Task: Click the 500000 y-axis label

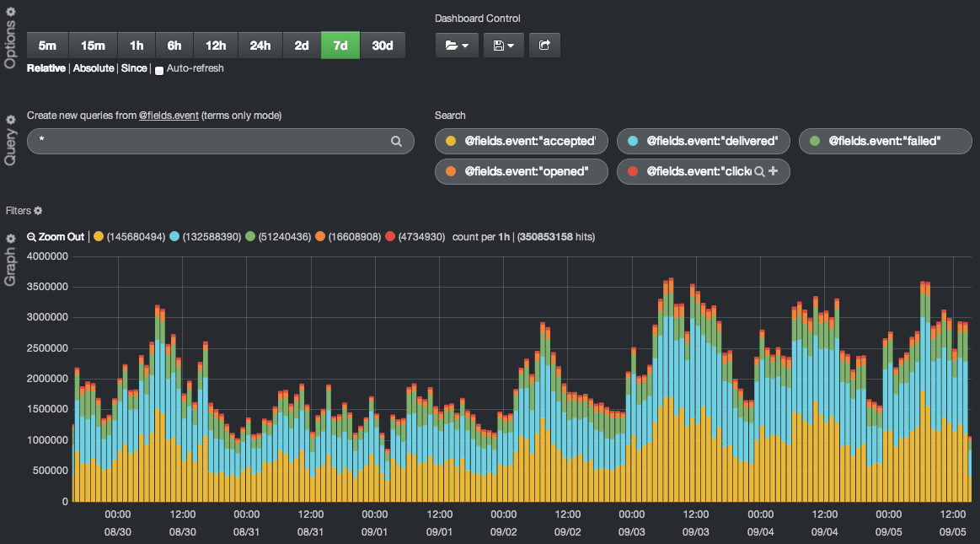Action: pos(50,471)
